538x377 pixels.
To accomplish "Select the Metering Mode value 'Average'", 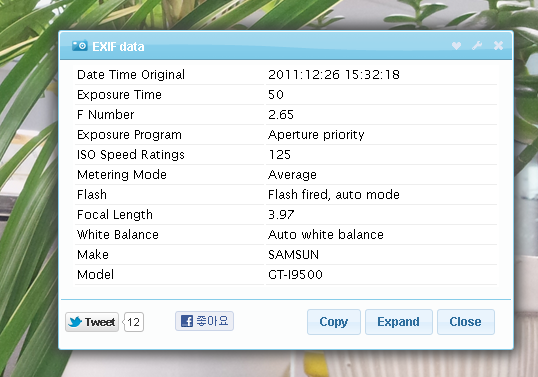I will pyautogui.click(x=292, y=175).
